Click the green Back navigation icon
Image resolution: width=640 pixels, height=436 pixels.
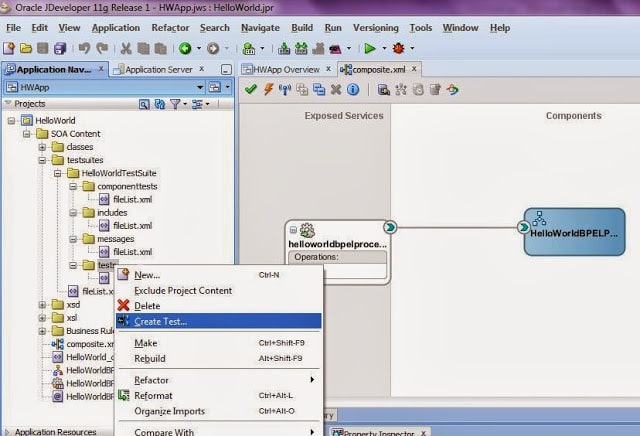[185, 49]
